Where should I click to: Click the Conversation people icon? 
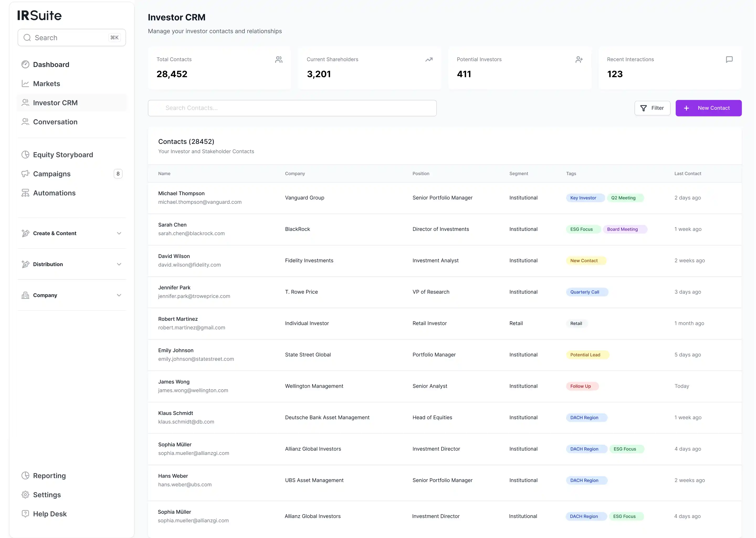coord(25,122)
